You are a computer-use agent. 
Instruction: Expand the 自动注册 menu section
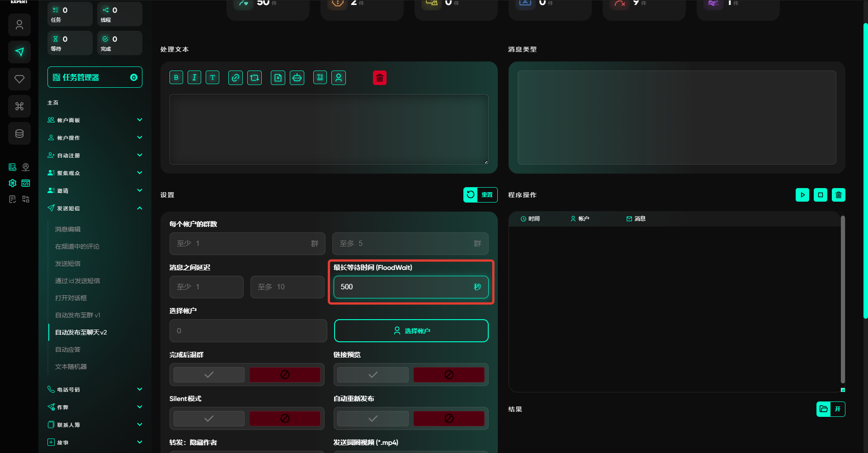coord(95,156)
